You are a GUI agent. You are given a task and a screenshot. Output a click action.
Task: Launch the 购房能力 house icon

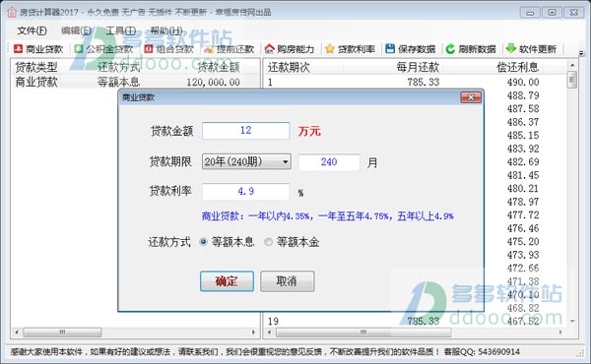(x=269, y=49)
